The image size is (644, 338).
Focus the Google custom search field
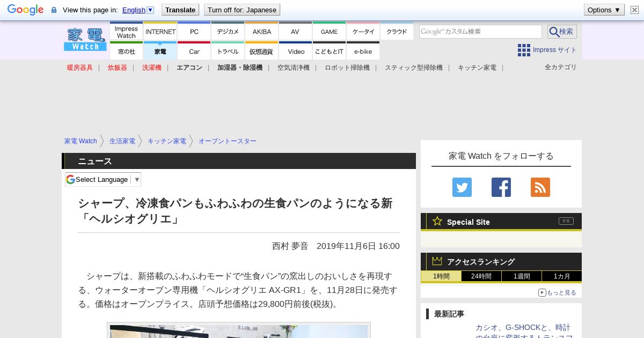(480, 32)
